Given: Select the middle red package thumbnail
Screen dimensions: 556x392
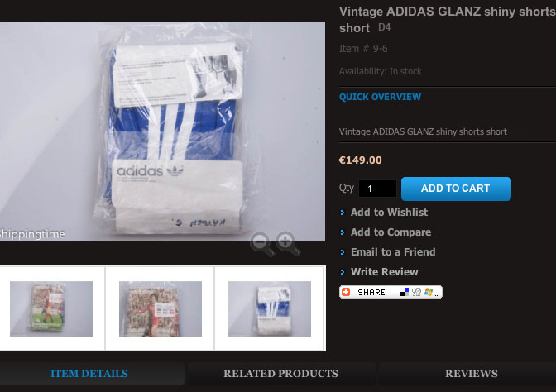Looking at the screenshot, I should point(161,308).
